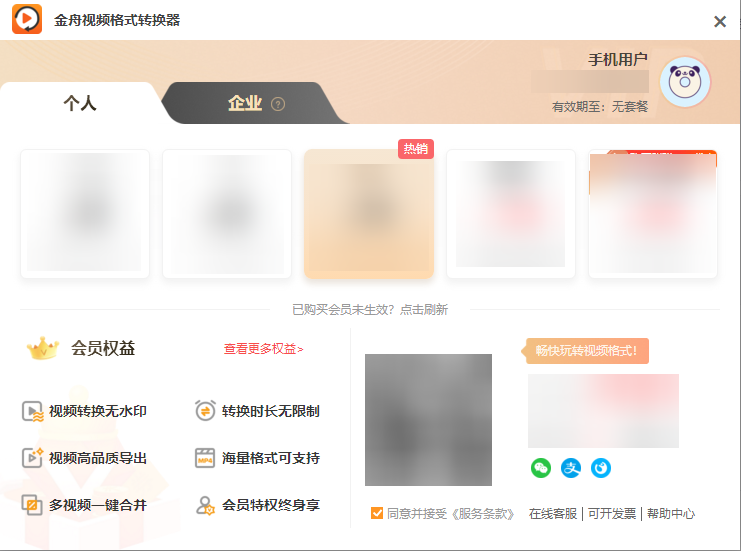This screenshot has width=741, height=551.
Task: Click the 视频转换无水印 label
Action: 98,411
